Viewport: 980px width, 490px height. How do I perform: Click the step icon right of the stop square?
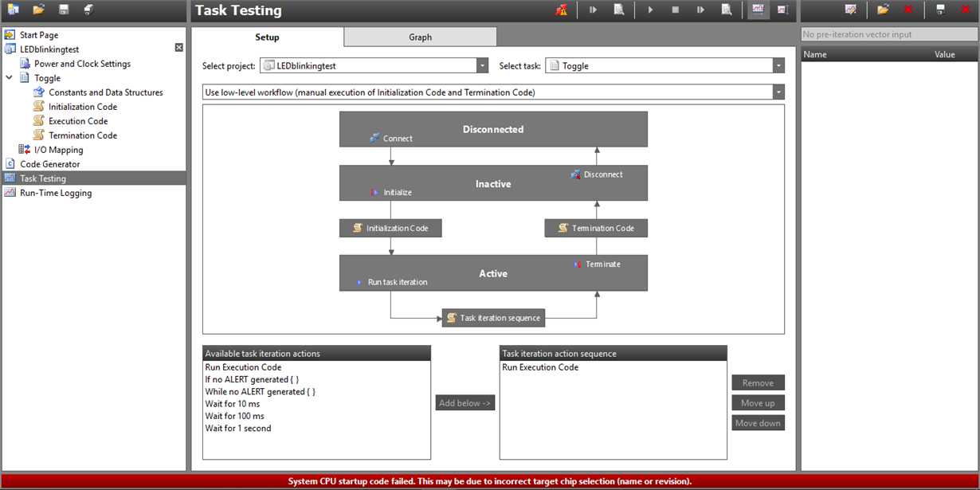(700, 10)
